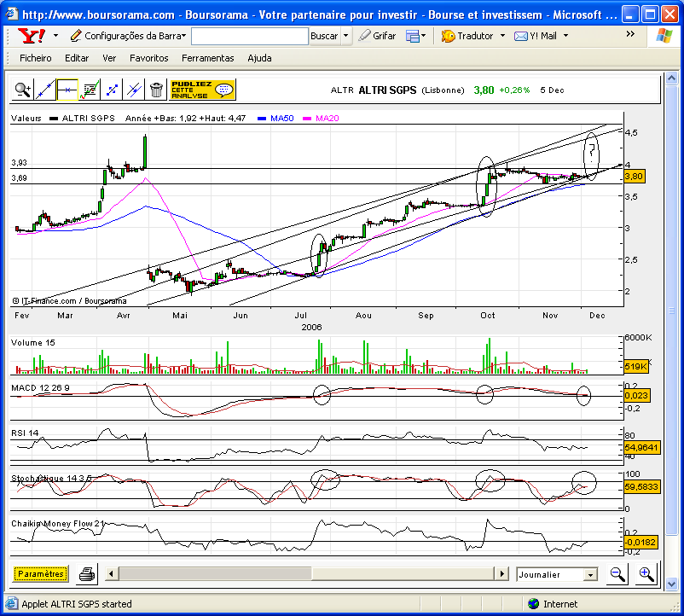
Task: Click the MACD 12 26 9 label
Action: (40, 388)
